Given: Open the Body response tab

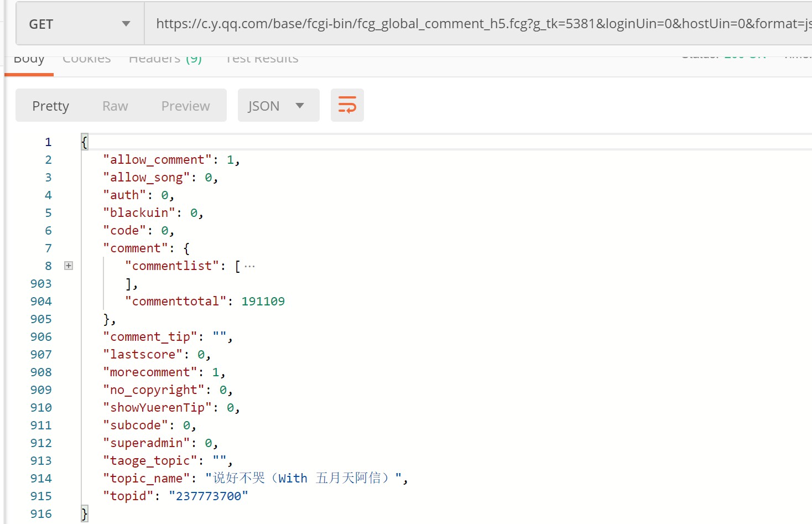Looking at the screenshot, I should pyautogui.click(x=29, y=60).
